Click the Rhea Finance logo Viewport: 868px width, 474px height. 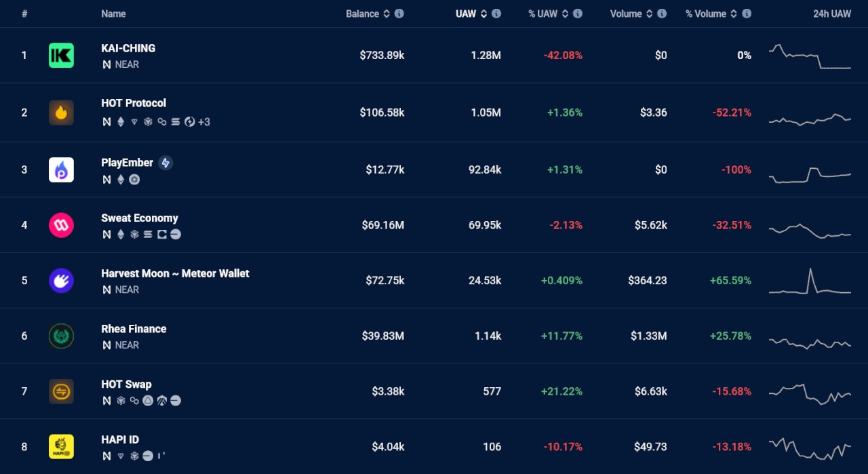coord(61,336)
